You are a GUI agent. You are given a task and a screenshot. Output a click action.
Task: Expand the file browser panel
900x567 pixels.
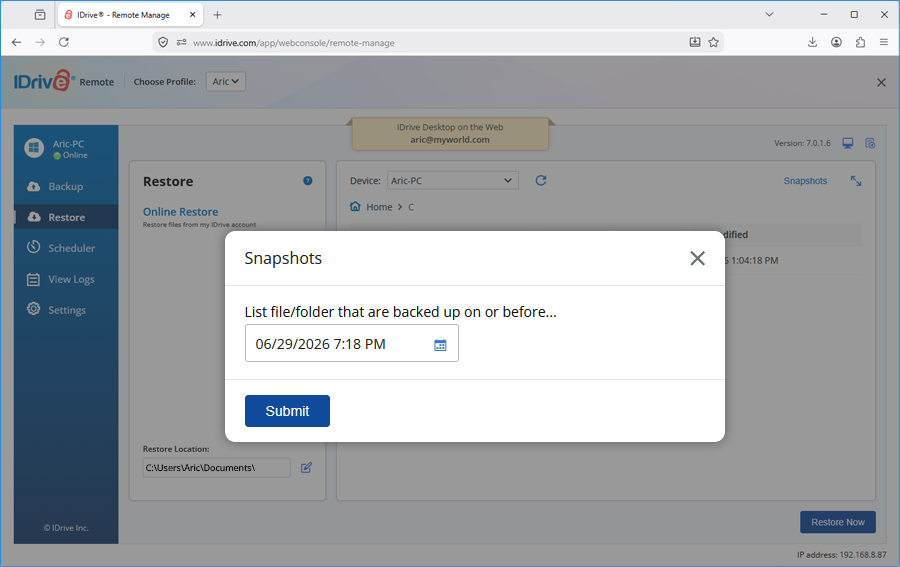pos(856,181)
